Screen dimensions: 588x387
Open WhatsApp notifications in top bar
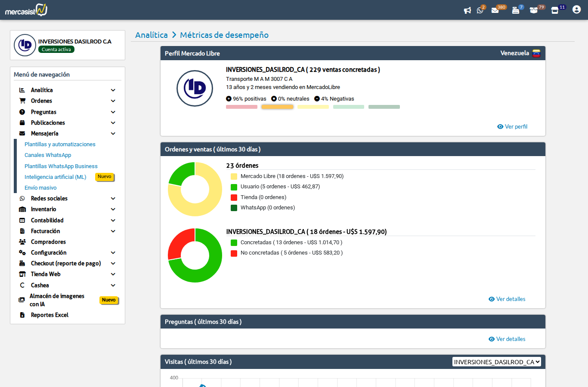tap(480, 10)
